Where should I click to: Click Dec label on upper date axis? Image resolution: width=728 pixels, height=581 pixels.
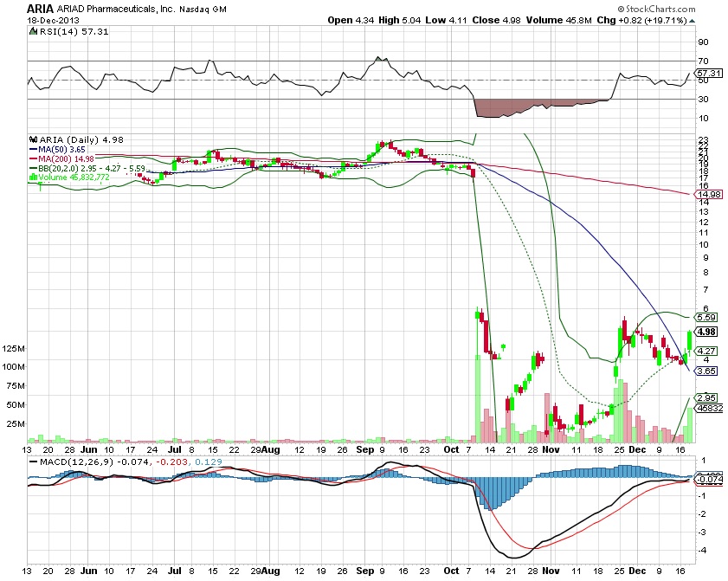(x=637, y=449)
